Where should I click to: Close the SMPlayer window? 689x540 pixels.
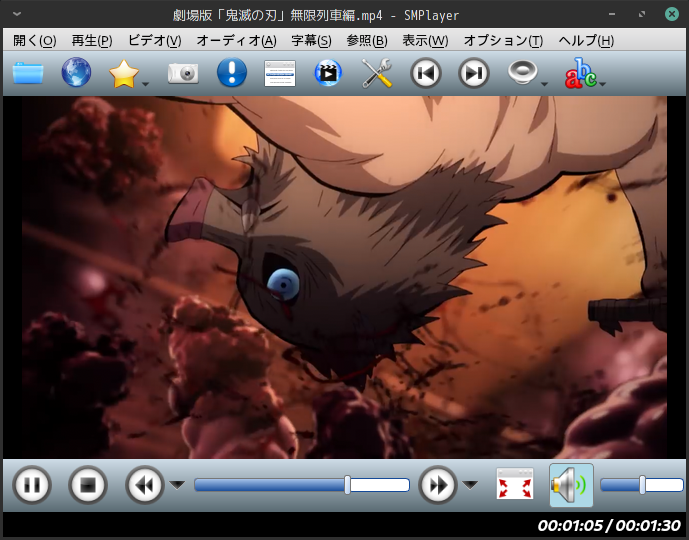(672, 14)
